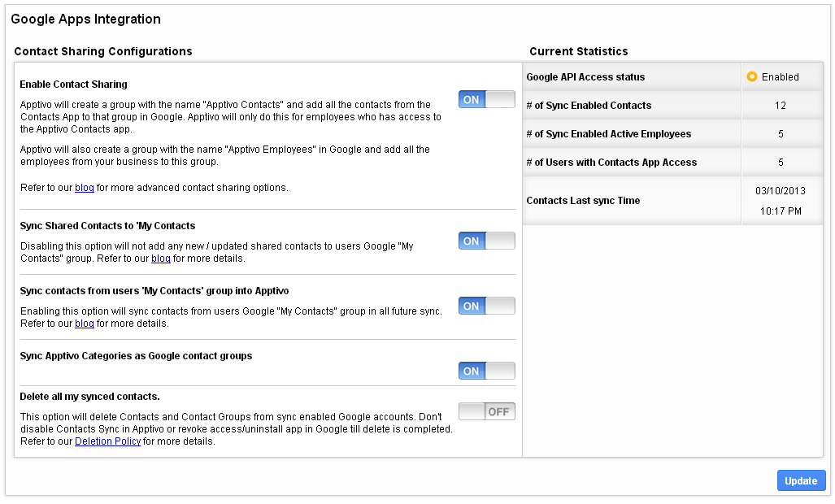835x504 pixels.
Task: Click the orange Enabled status icon
Action: (x=752, y=77)
